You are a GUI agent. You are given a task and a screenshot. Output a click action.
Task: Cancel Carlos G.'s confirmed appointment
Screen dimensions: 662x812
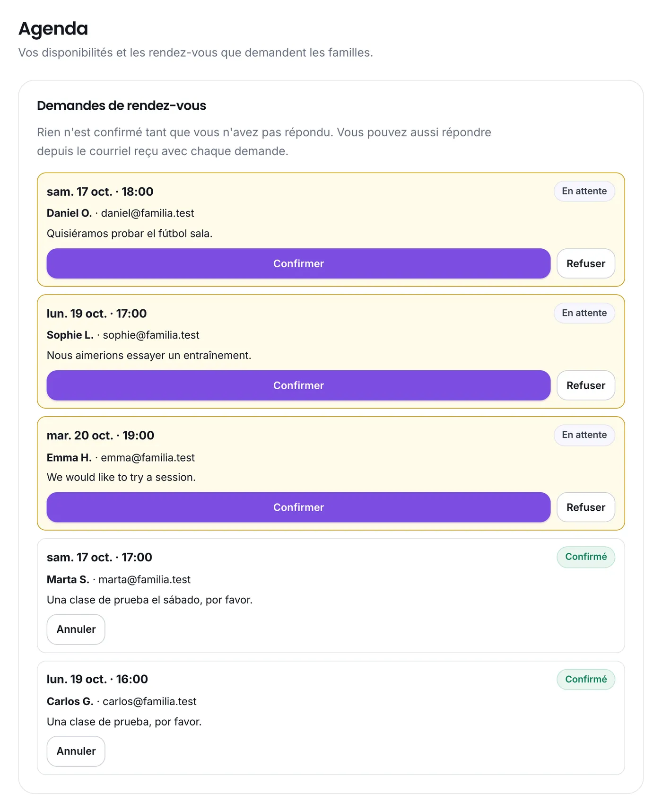click(x=76, y=751)
